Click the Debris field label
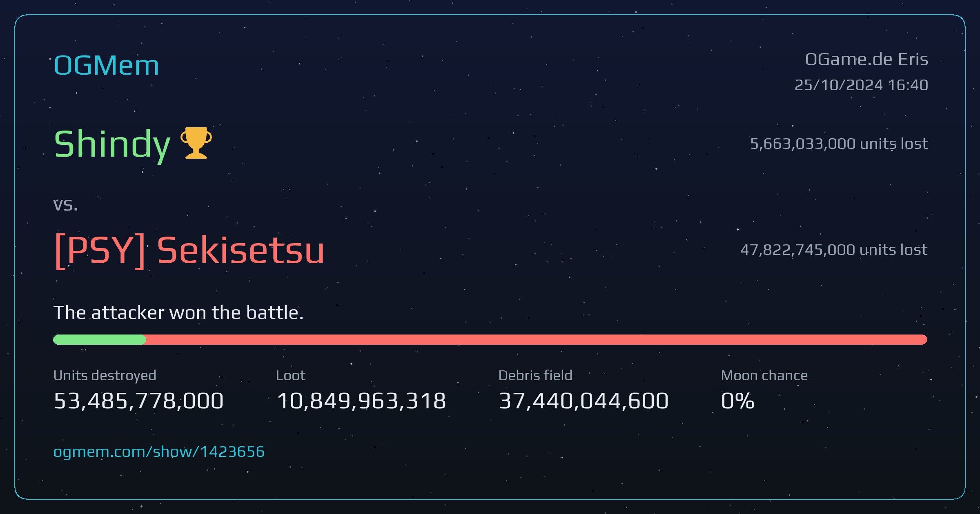This screenshot has width=980, height=514. [x=535, y=375]
